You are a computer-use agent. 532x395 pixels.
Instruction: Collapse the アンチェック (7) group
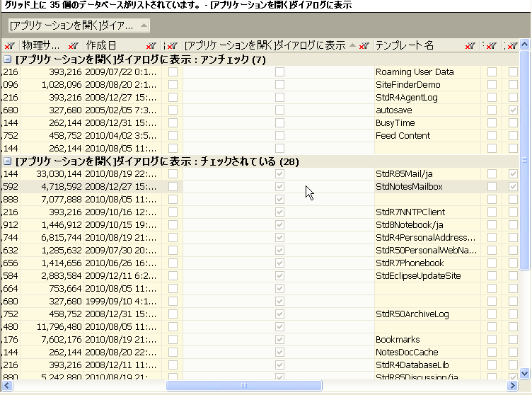tap(8, 59)
